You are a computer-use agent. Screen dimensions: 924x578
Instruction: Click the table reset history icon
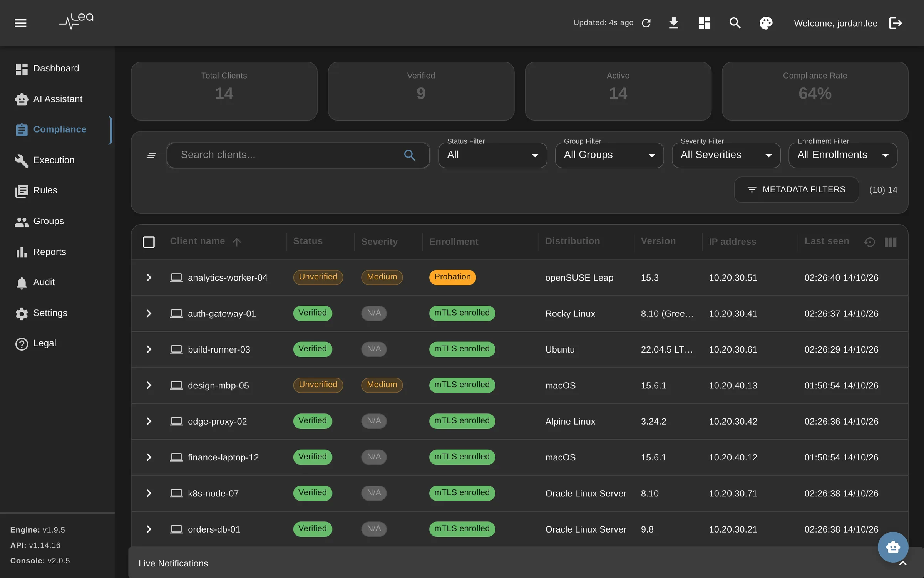click(x=869, y=242)
